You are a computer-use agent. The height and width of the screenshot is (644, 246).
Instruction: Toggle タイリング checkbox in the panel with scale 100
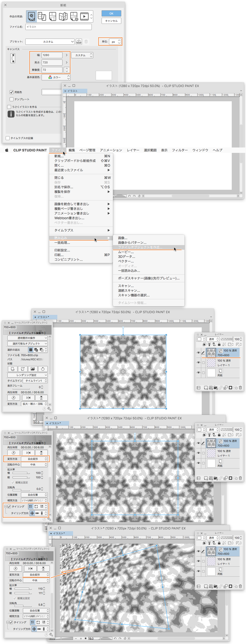(x=9, y=507)
